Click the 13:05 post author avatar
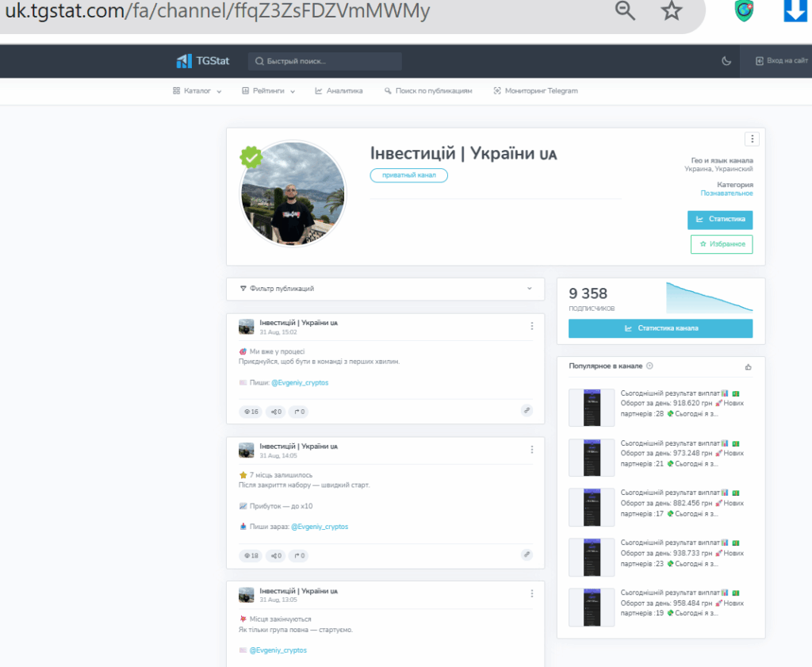Screen dimensions: 812x667 click(x=247, y=595)
